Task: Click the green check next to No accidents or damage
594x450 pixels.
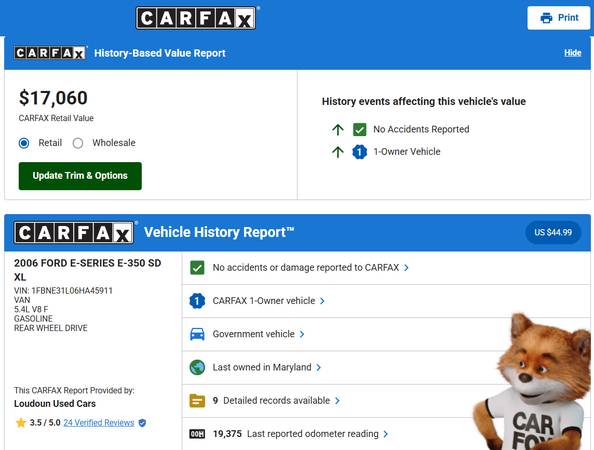Action: click(197, 268)
